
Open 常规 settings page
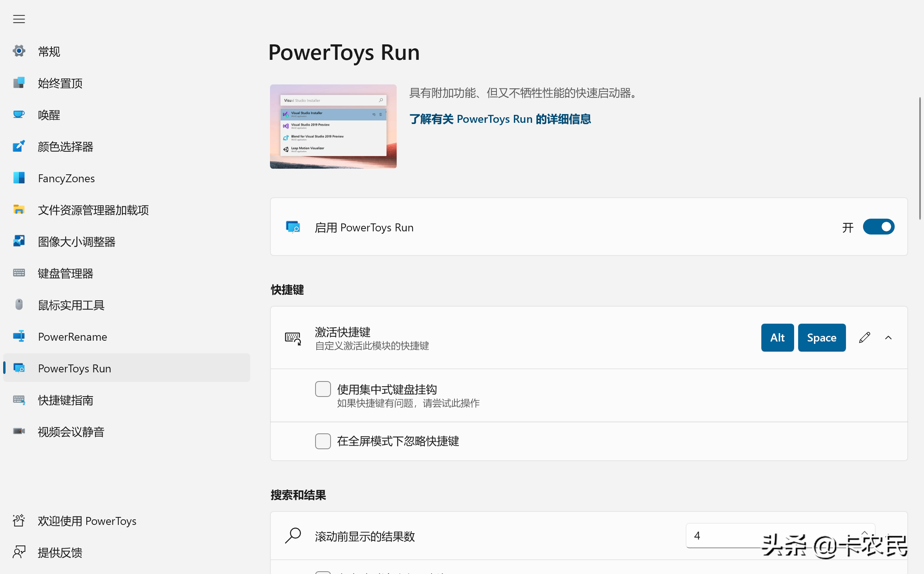click(127, 51)
